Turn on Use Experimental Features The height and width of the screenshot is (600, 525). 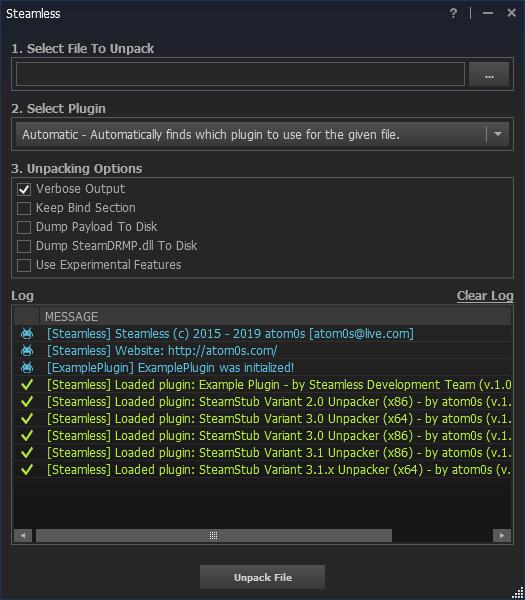[24, 265]
